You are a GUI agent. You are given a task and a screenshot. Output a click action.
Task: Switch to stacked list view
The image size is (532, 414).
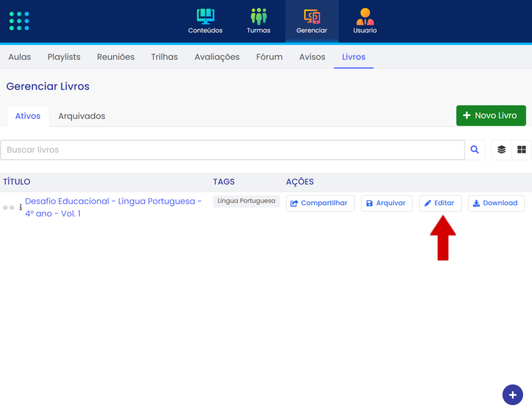click(501, 150)
